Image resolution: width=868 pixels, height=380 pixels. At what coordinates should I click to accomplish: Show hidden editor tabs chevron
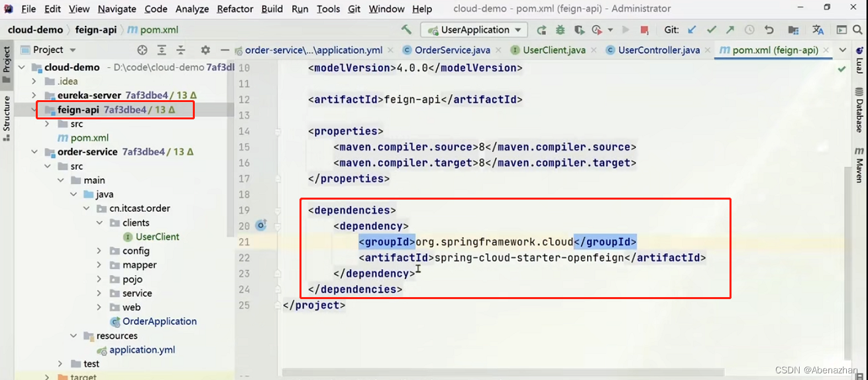point(843,50)
